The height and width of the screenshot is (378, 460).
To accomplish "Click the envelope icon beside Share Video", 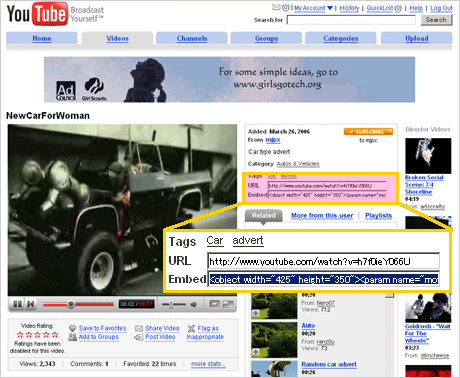I will point(139,329).
